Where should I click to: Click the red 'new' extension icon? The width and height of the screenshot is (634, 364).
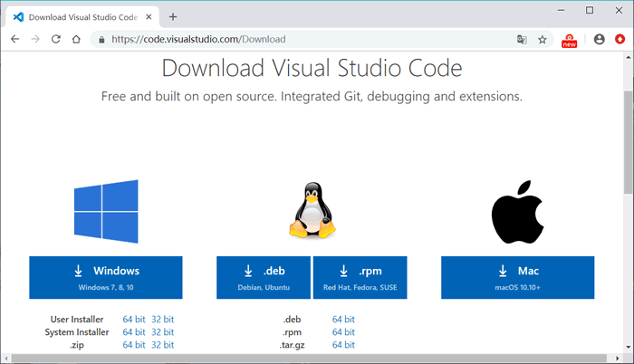(x=569, y=41)
